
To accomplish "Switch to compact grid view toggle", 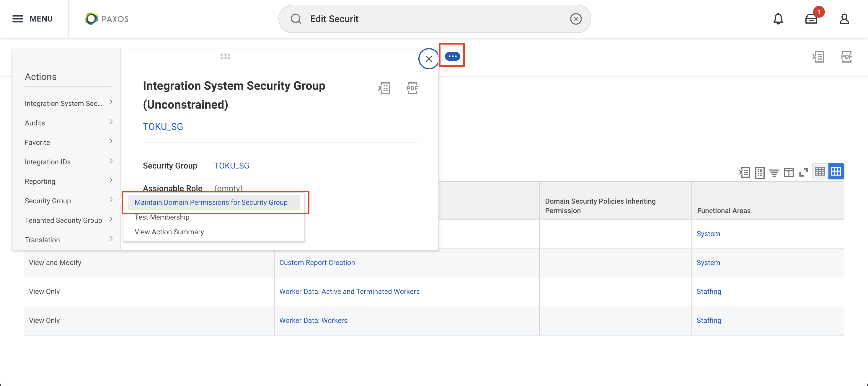I will [820, 171].
